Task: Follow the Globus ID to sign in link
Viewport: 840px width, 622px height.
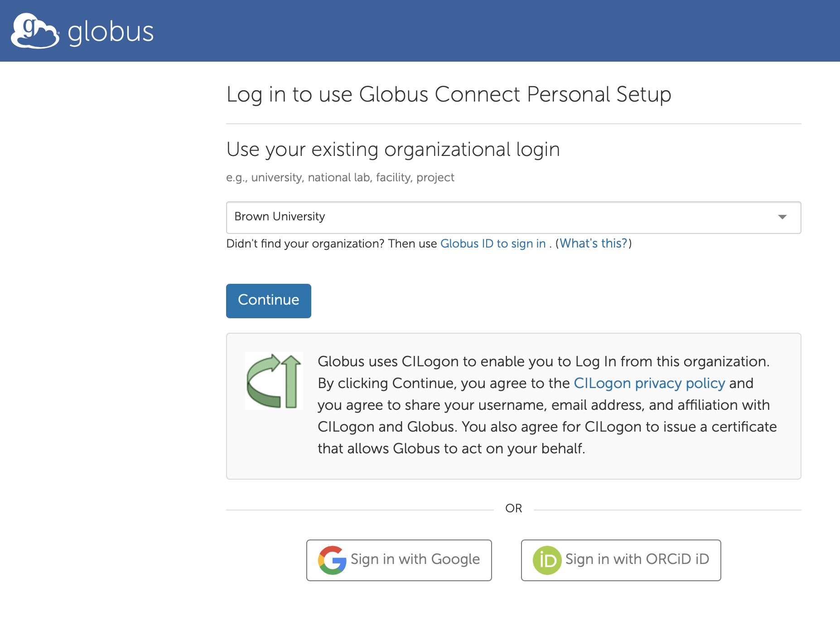Action: [493, 244]
